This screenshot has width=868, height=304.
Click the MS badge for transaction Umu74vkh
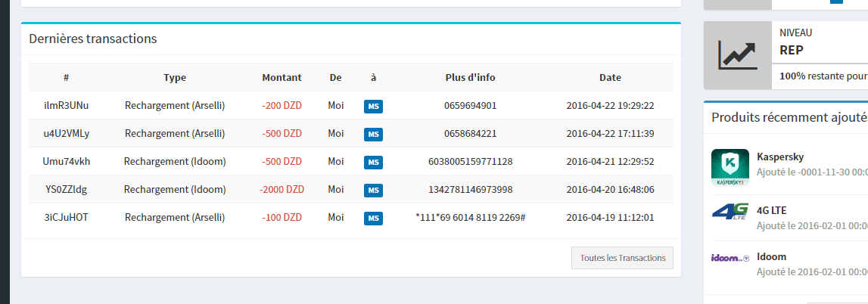click(x=373, y=162)
